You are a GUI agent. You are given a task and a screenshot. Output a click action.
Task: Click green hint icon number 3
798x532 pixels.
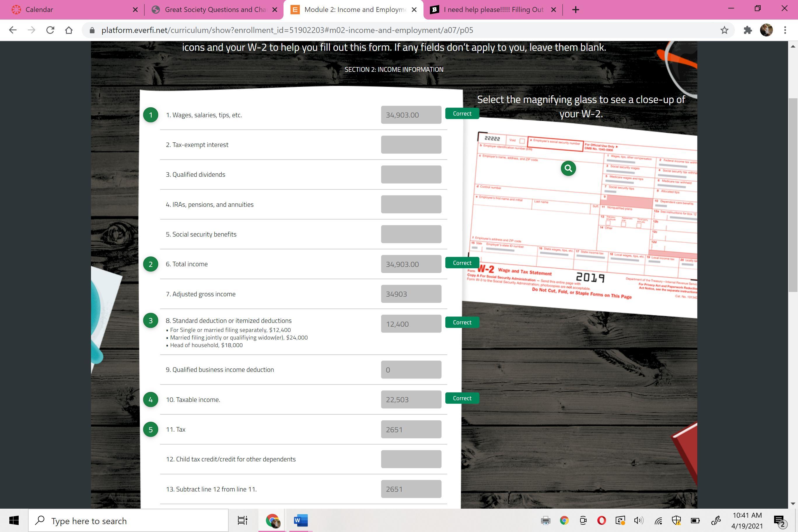(150, 321)
